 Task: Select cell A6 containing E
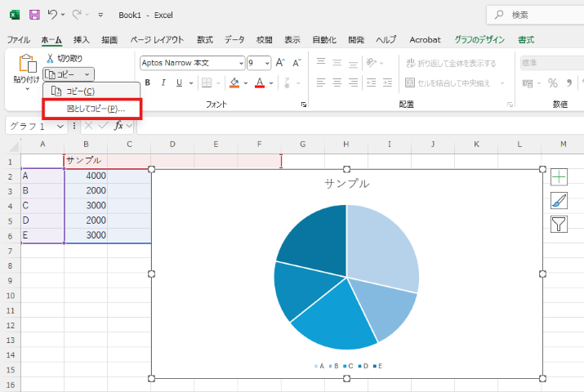[x=42, y=235]
